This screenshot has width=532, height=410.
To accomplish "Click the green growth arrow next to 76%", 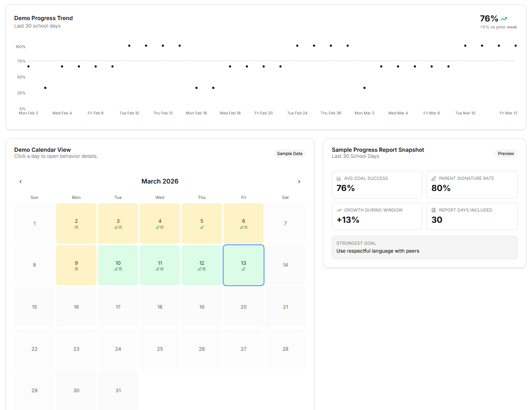I will tap(504, 18).
